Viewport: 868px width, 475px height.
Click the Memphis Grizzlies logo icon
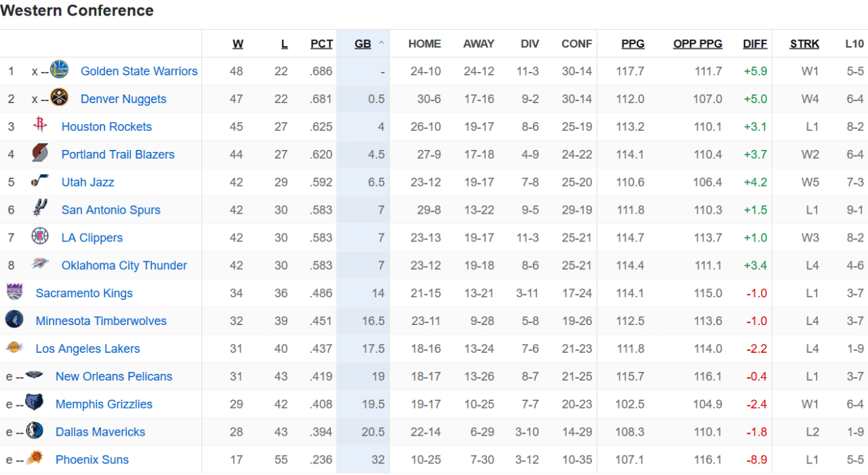click(x=34, y=403)
